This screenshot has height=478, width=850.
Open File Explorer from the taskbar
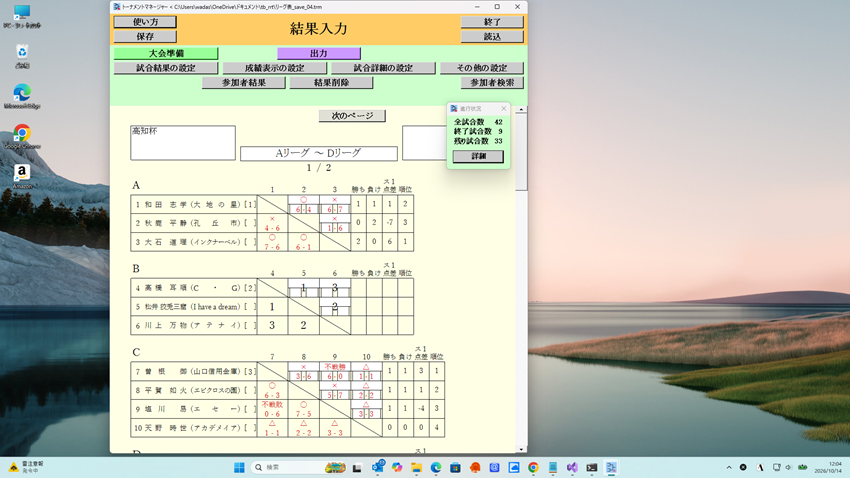[x=416, y=467]
